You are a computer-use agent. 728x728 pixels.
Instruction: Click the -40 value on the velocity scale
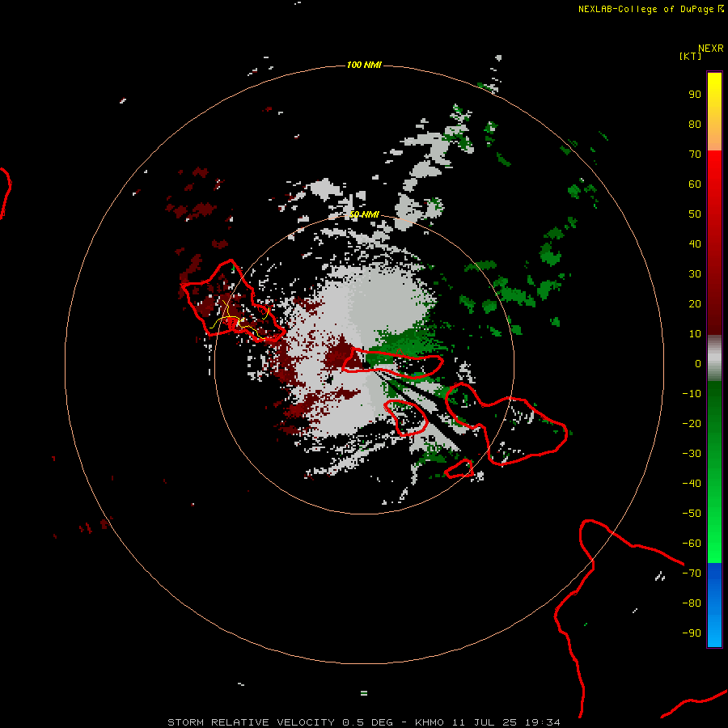coord(692,484)
